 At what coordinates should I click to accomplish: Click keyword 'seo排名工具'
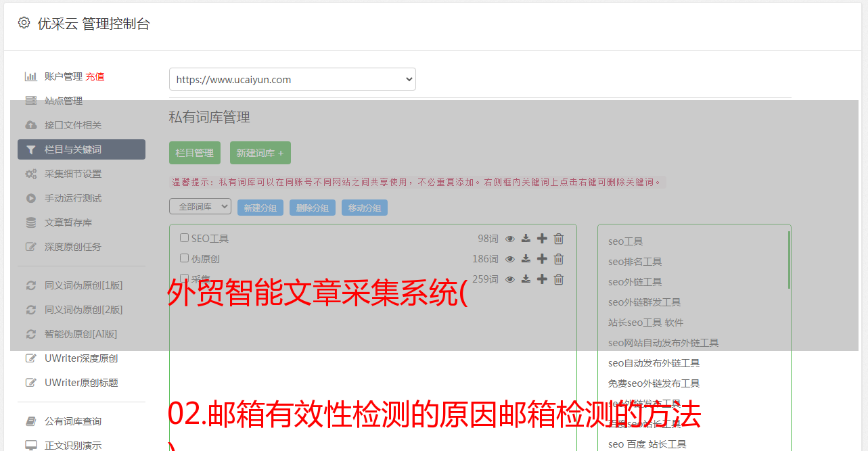(635, 262)
